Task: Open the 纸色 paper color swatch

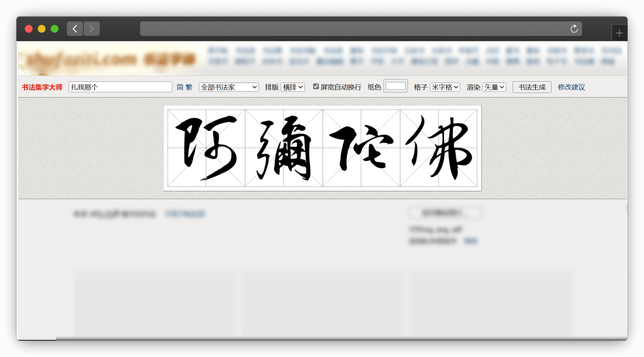Action: [396, 86]
